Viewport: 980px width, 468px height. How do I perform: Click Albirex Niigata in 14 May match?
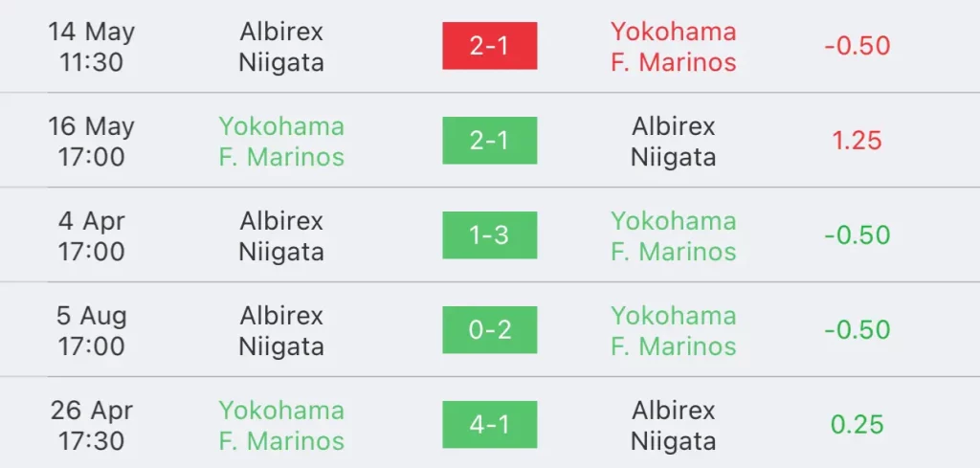(281, 46)
